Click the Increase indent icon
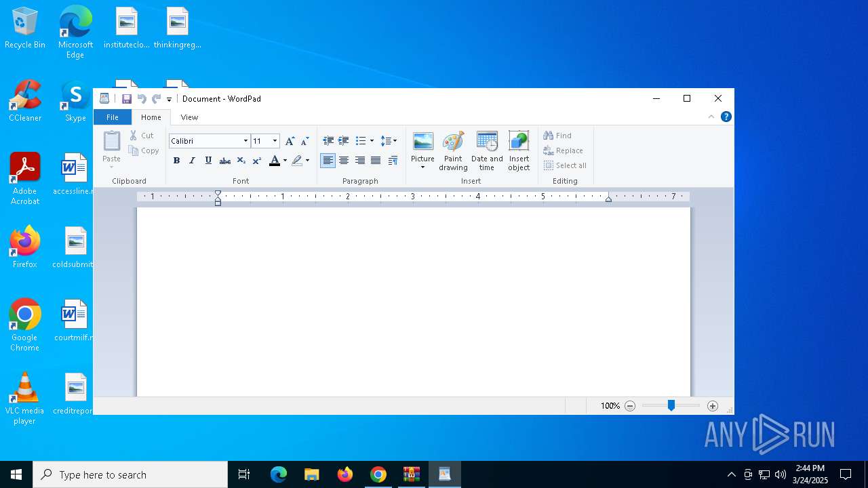Image resolution: width=868 pixels, height=488 pixels. (344, 141)
